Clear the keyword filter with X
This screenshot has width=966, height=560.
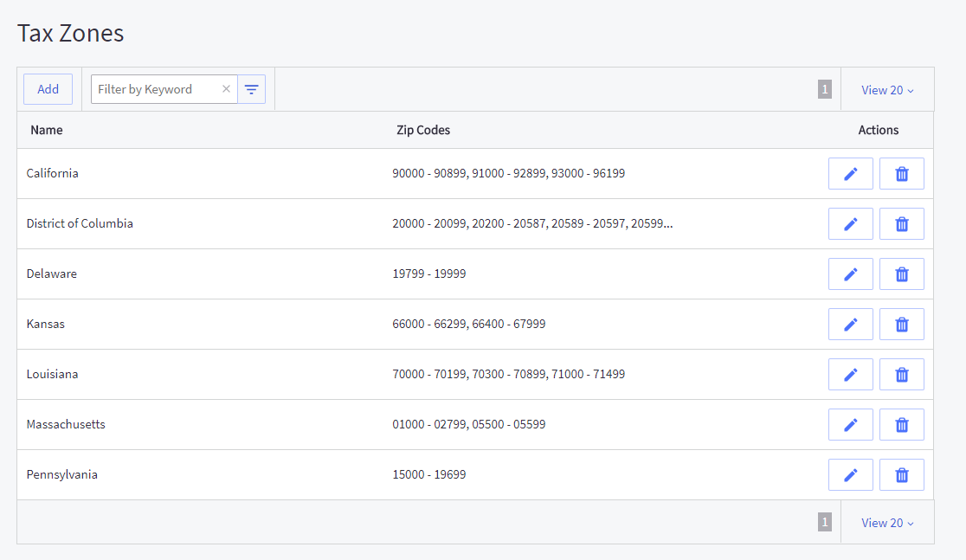tap(226, 88)
